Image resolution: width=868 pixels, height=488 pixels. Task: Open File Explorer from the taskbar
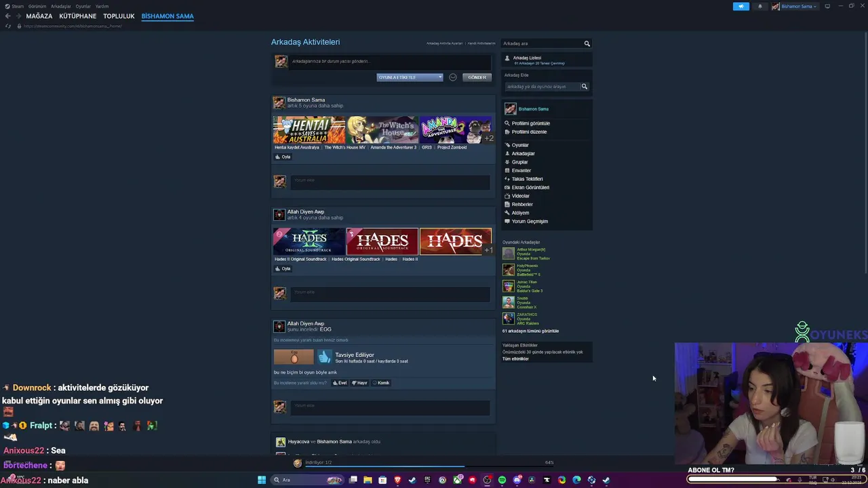(368, 480)
